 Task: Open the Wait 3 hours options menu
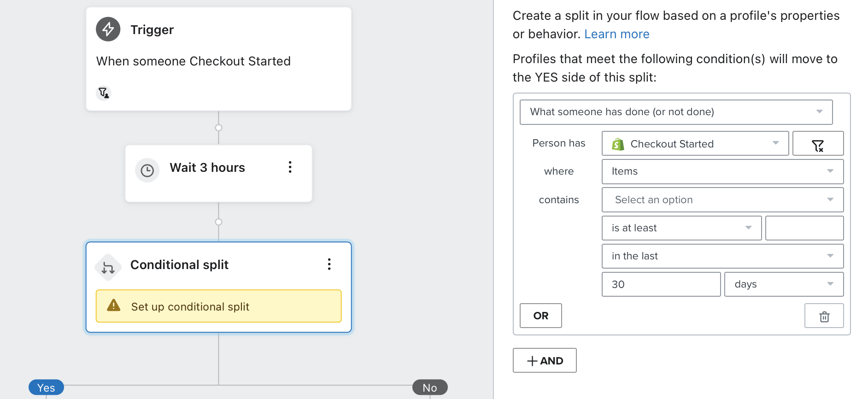[x=290, y=167]
